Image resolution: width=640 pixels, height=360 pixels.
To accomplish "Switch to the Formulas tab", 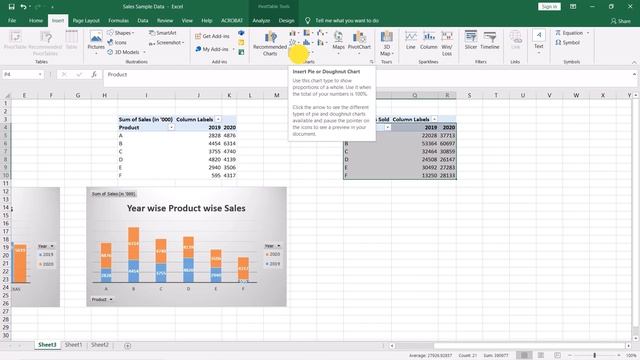I will coord(118,20).
